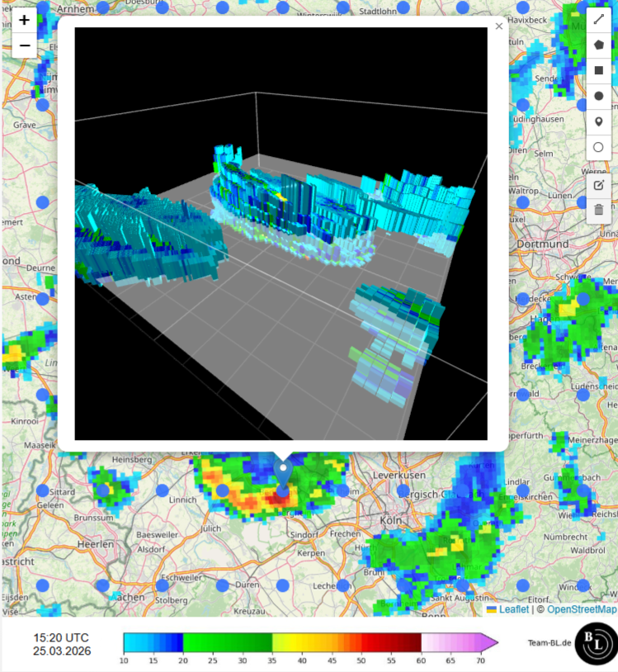This screenshot has height=672, width=618.
Task: Click the Stadtlohn town label
Action: [378, 11]
